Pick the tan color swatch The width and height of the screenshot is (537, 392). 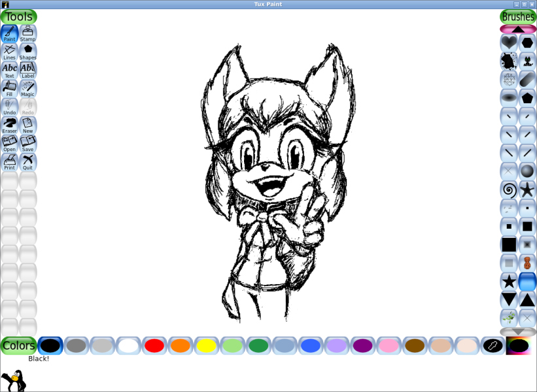click(441, 346)
